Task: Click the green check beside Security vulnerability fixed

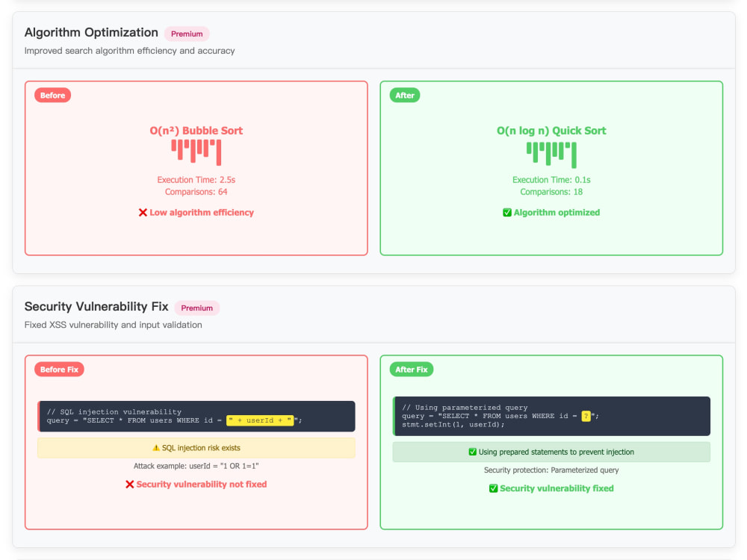Action: [494, 488]
